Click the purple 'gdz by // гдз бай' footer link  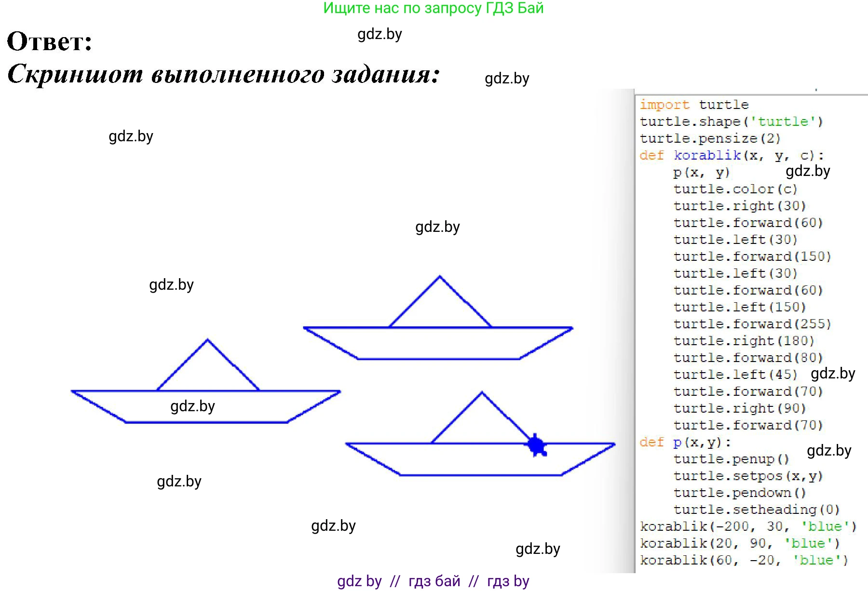(433, 581)
